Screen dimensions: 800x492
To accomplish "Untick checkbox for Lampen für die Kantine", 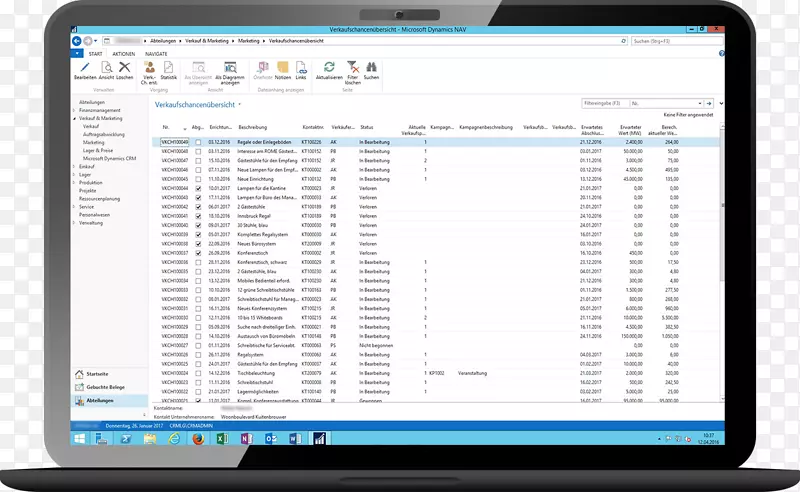I will point(198,188).
